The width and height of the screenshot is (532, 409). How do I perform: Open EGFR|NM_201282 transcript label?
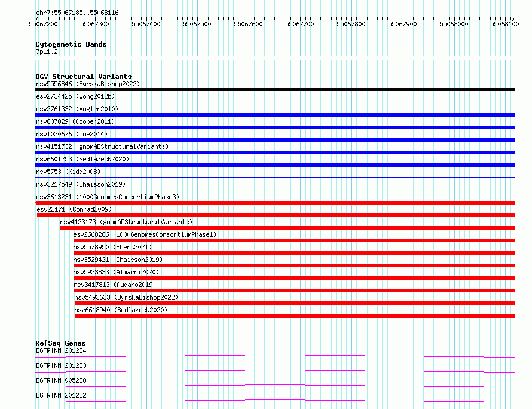(61, 395)
